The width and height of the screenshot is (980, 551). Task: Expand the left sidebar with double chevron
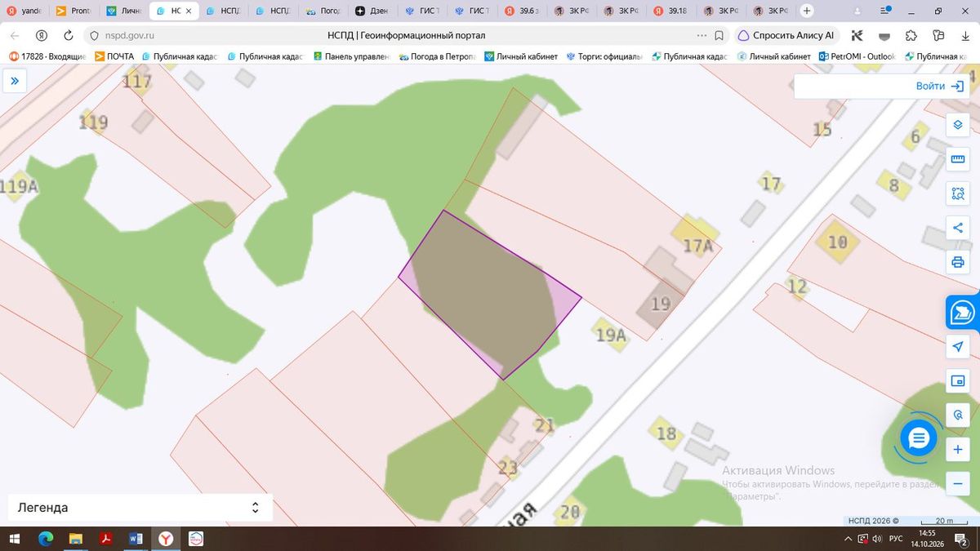pyautogui.click(x=15, y=81)
